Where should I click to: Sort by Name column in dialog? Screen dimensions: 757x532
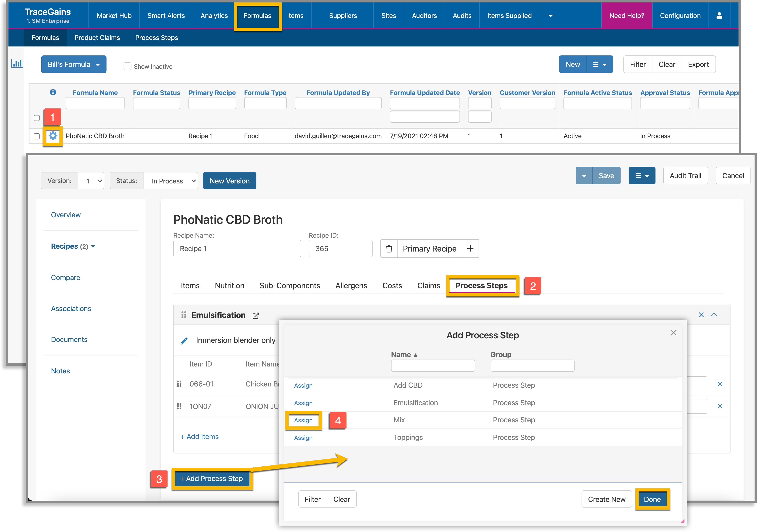coord(404,355)
